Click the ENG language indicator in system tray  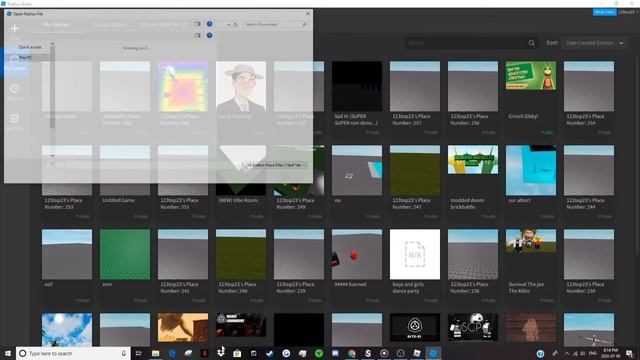tap(593, 353)
